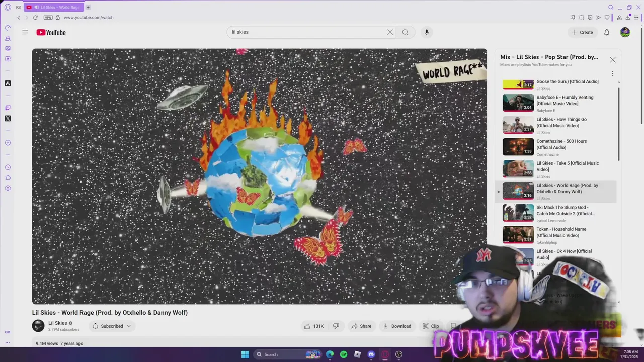Click the Windows taskbar Search box
This screenshot has width=644, height=362.
pos(288,354)
